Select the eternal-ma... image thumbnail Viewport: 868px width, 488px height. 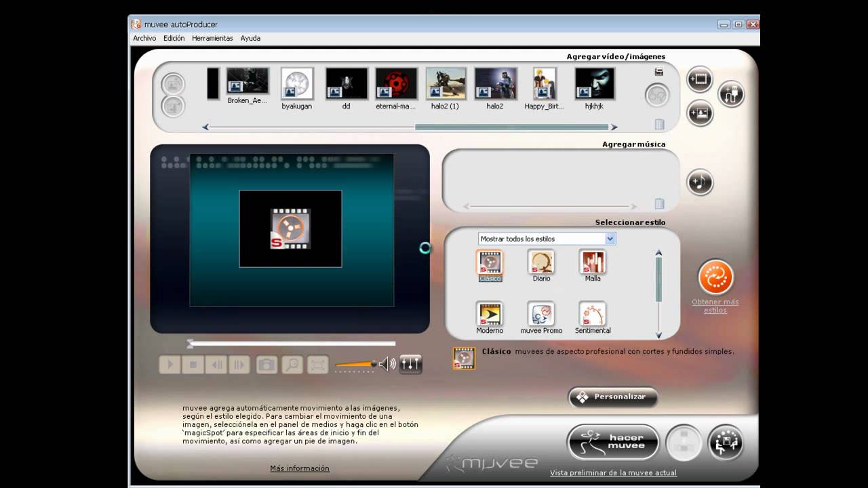[x=396, y=83]
